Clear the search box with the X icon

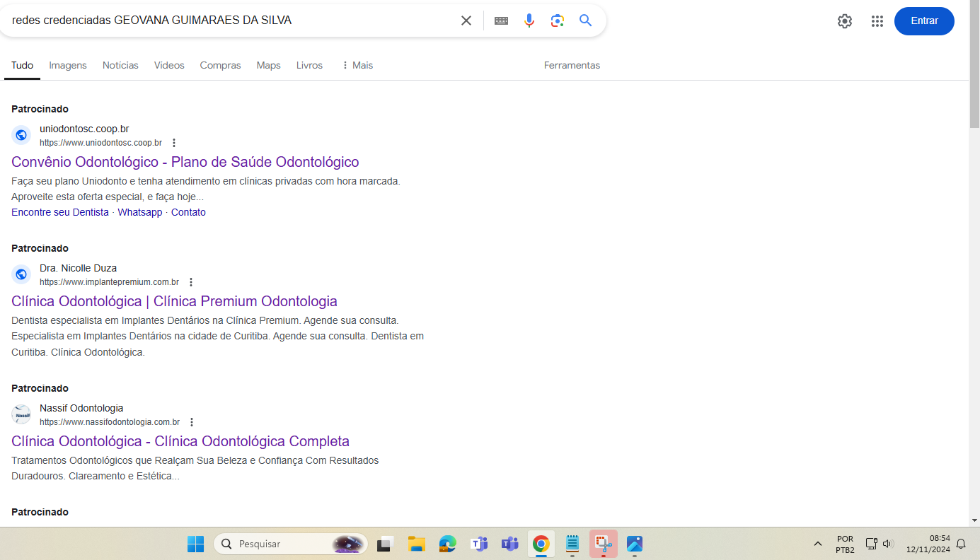(x=466, y=21)
